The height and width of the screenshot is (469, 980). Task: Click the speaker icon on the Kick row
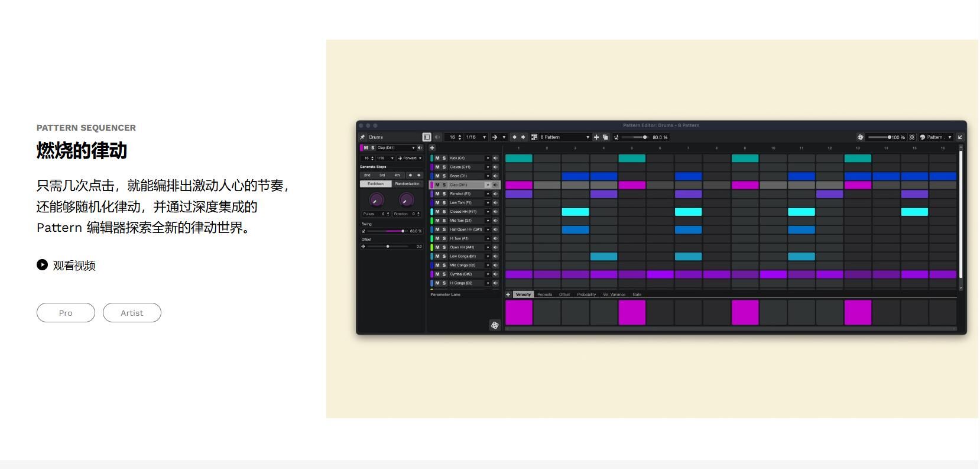click(495, 159)
